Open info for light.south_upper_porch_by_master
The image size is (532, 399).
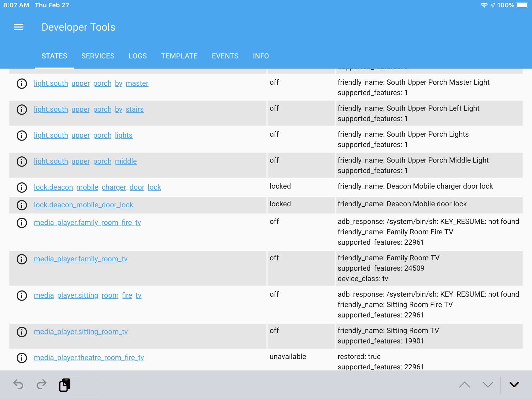[22, 84]
